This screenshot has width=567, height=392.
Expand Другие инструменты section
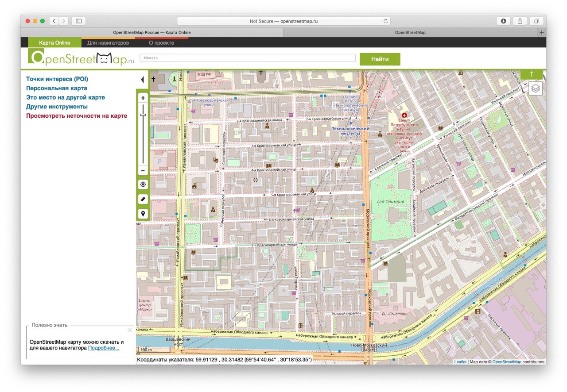coord(57,107)
